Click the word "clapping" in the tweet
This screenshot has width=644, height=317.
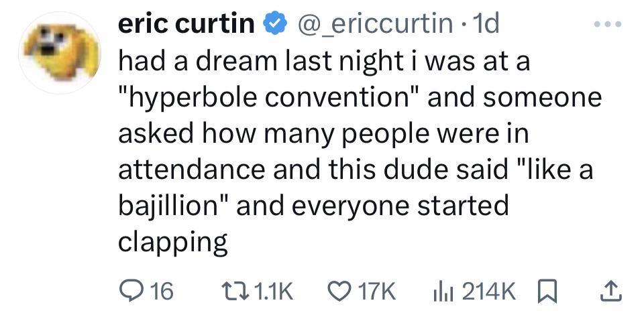[173, 242]
